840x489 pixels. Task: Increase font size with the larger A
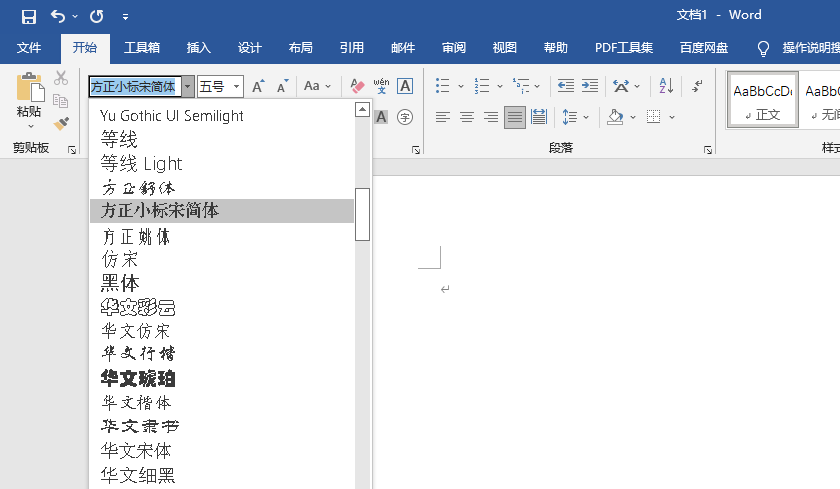coord(258,86)
